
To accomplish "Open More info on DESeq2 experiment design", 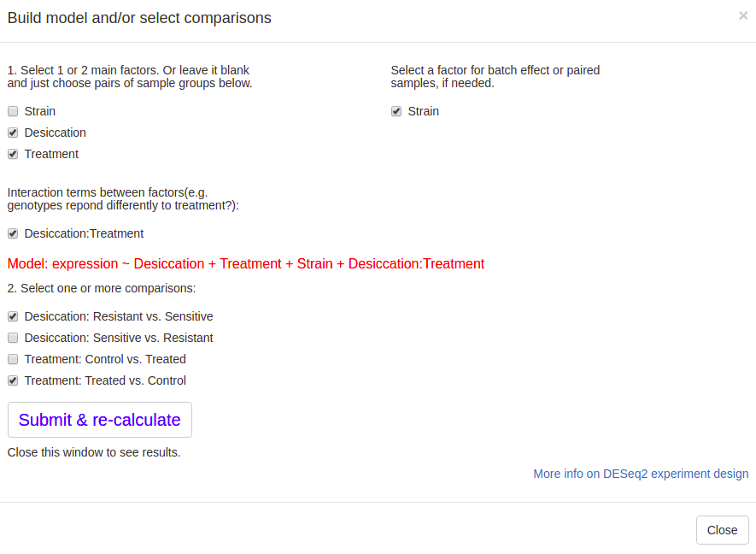I will pyautogui.click(x=641, y=474).
